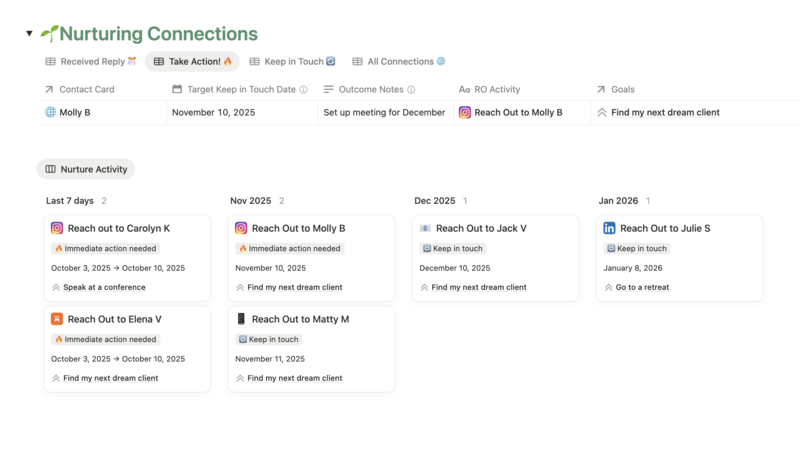This screenshot has height=455, width=800.
Task: Edit the Outcome Notes cell for Molly B
Action: 384,113
